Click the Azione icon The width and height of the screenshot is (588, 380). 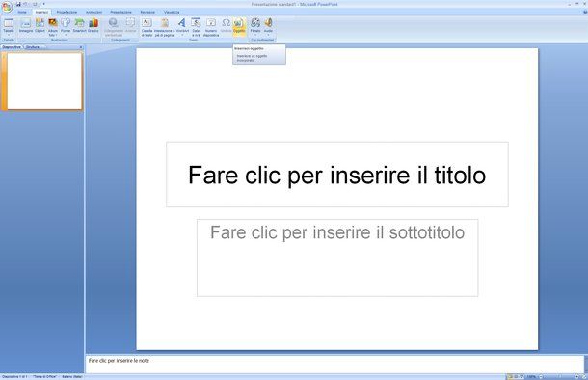coord(130,23)
